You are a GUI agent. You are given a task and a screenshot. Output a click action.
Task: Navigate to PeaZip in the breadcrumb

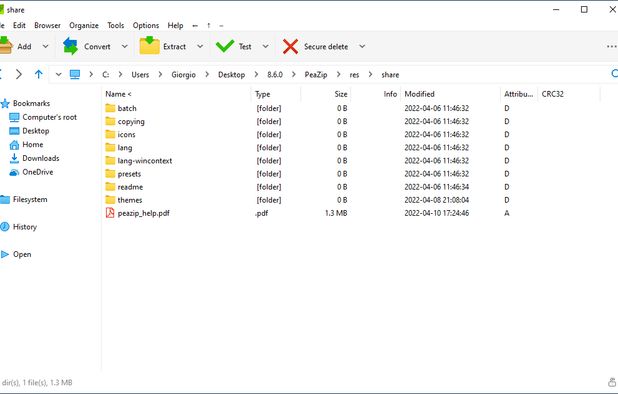(316, 74)
